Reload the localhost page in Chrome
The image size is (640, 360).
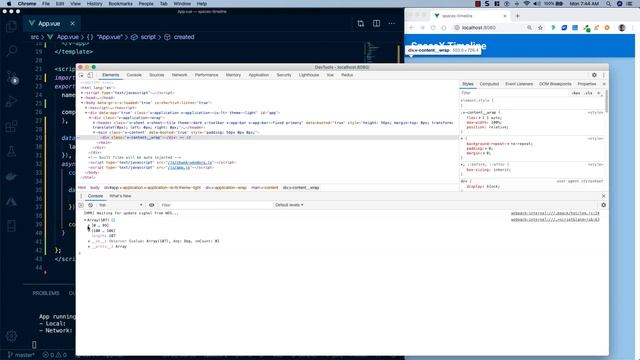(433, 28)
